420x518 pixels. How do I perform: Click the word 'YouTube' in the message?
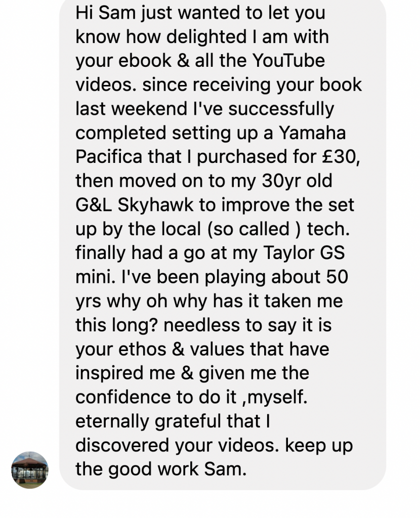[x=288, y=61]
